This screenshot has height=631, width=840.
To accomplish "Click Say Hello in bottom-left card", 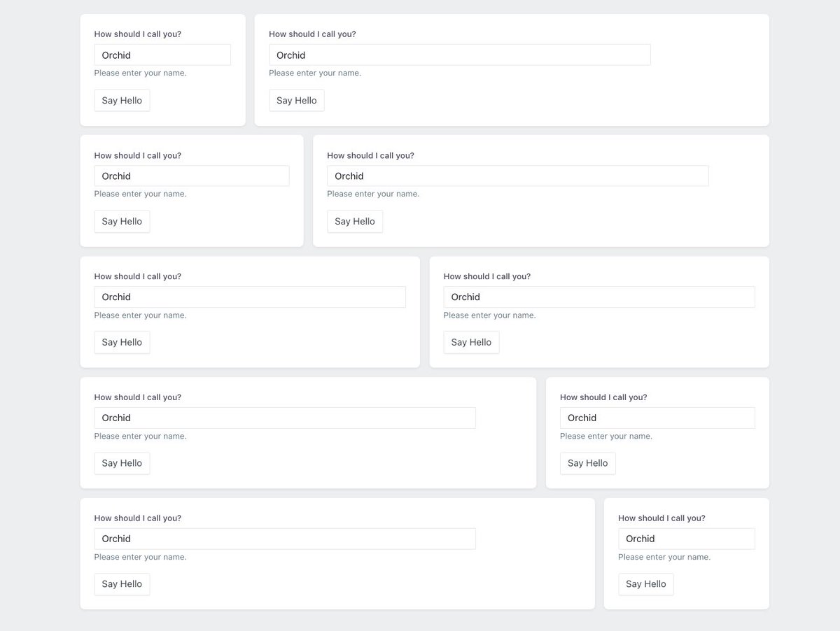I will tap(122, 584).
